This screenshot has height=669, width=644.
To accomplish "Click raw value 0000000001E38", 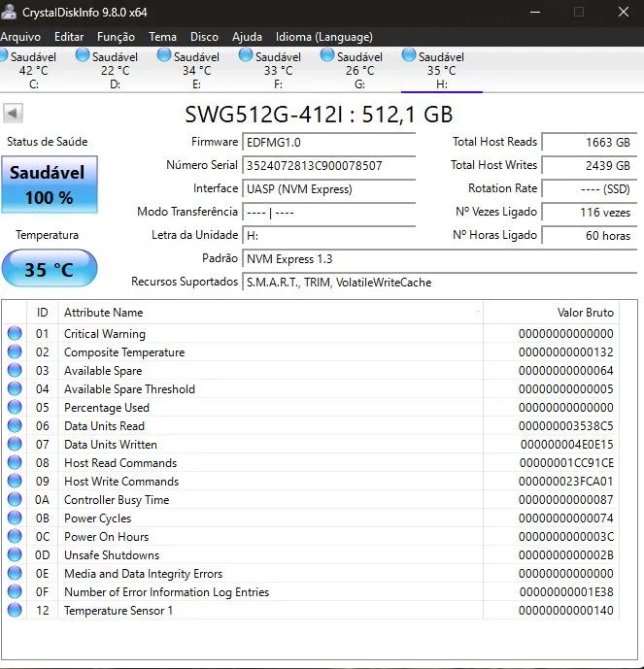I will pos(566,592).
